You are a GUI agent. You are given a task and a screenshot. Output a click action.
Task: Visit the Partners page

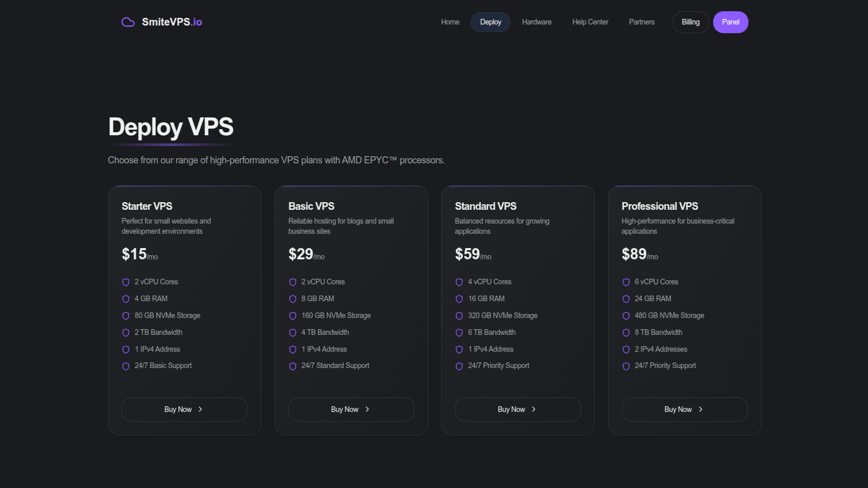[x=641, y=22]
